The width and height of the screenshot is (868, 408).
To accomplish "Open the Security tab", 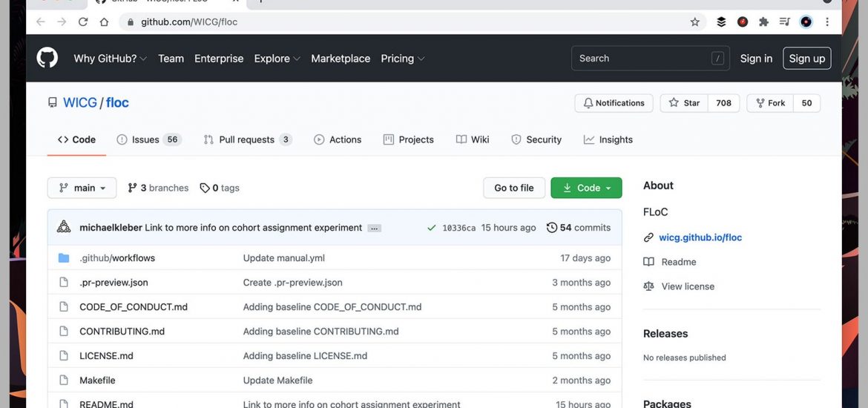I will [536, 139].
